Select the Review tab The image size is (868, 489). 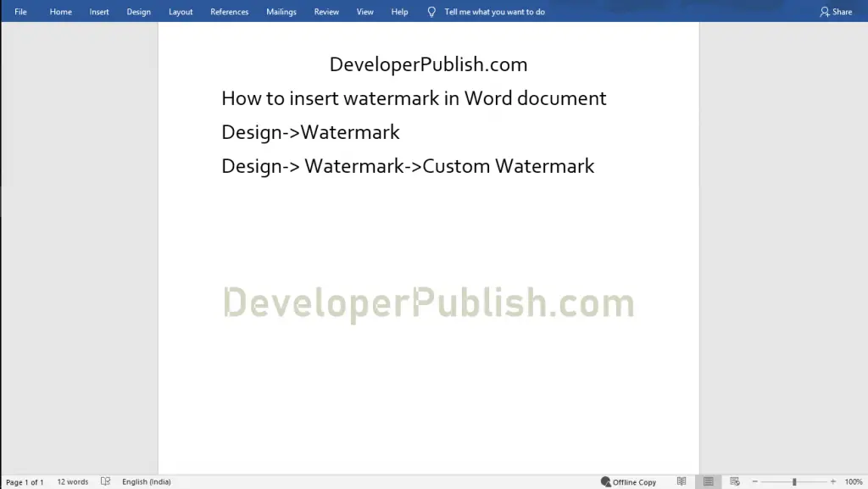(x=326, y=12)
